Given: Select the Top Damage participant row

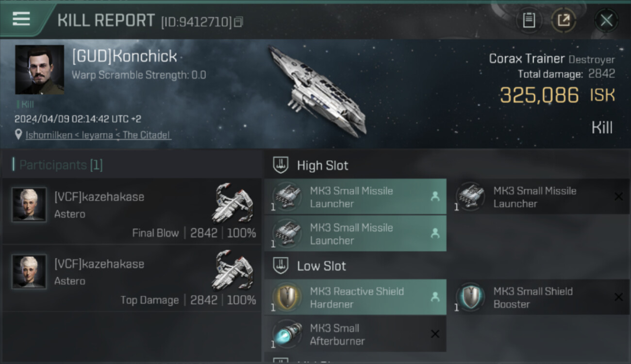Looking at the screenshot, I should click(x=132, y=279).
